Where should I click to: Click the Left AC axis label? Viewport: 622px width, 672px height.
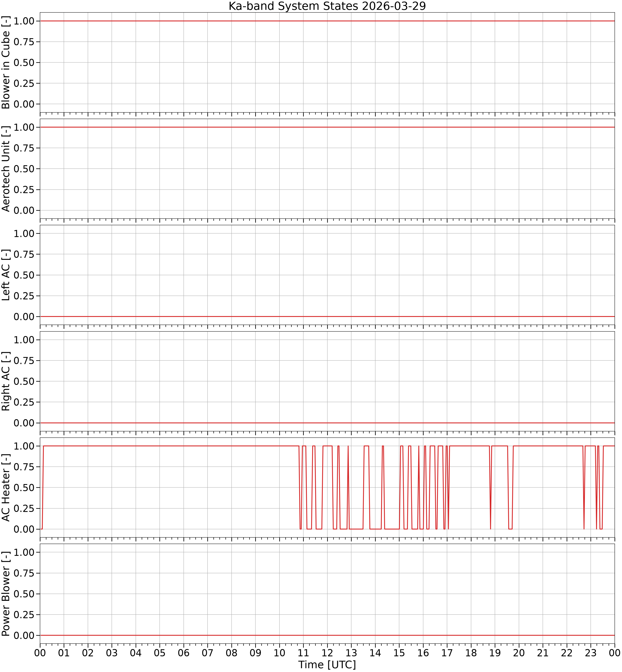(6, 275)
